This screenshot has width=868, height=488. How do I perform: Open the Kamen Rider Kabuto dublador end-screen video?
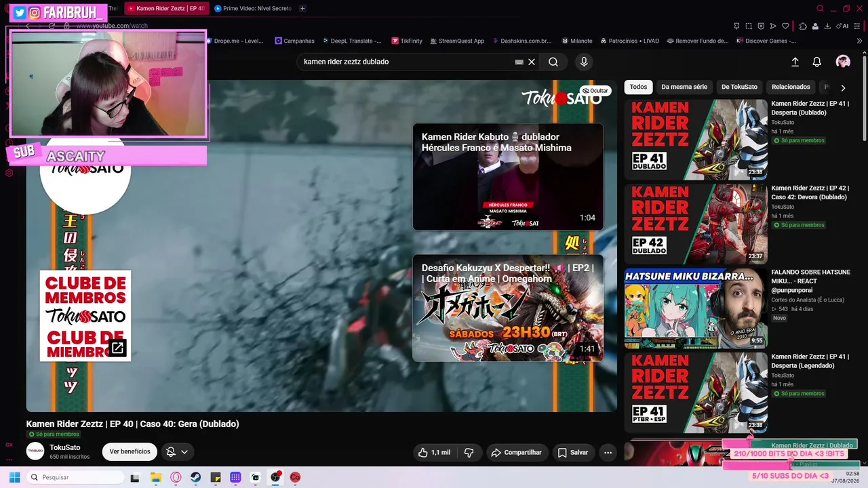tap(508, 177)
